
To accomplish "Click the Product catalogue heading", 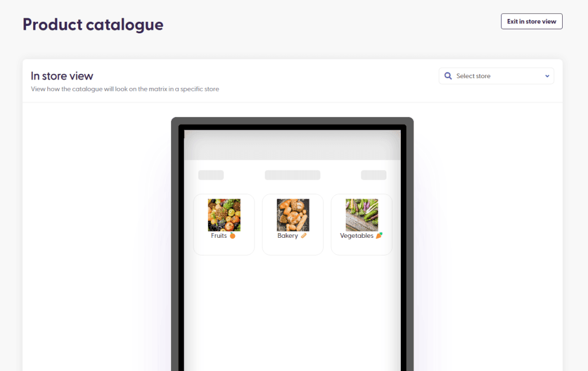I will pyautogui.click(x=93, y=25).
